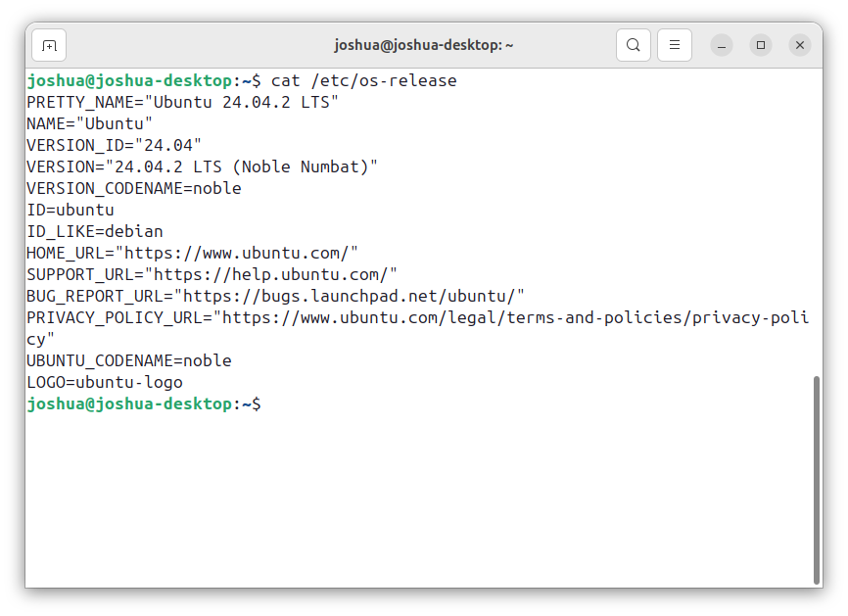
Task: Close the terminal window
Action: (x=800, y=45)
